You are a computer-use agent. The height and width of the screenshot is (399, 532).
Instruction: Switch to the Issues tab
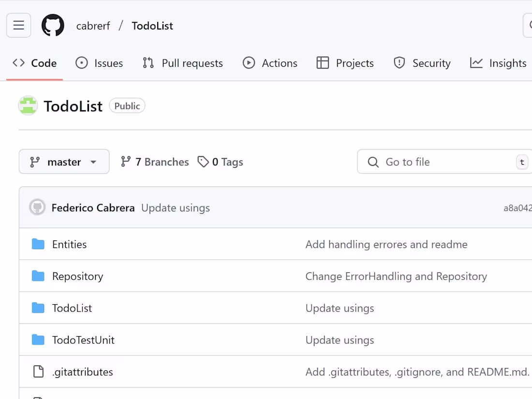coord(99,63)
